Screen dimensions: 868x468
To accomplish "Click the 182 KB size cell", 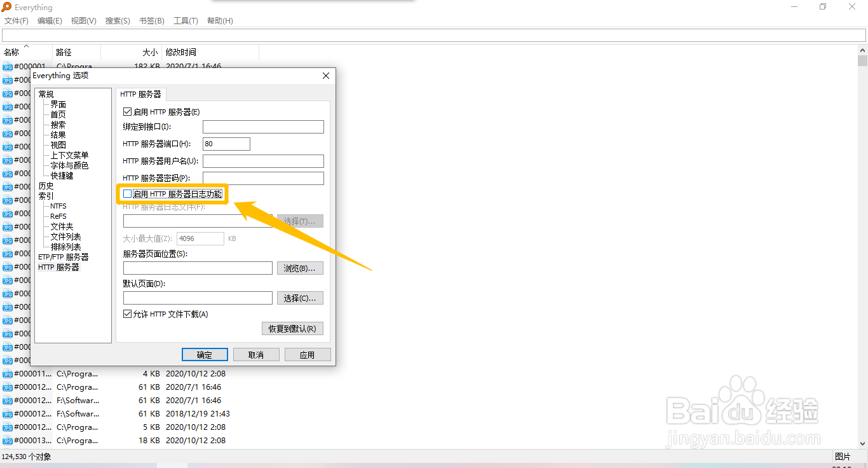I will 147,67.
